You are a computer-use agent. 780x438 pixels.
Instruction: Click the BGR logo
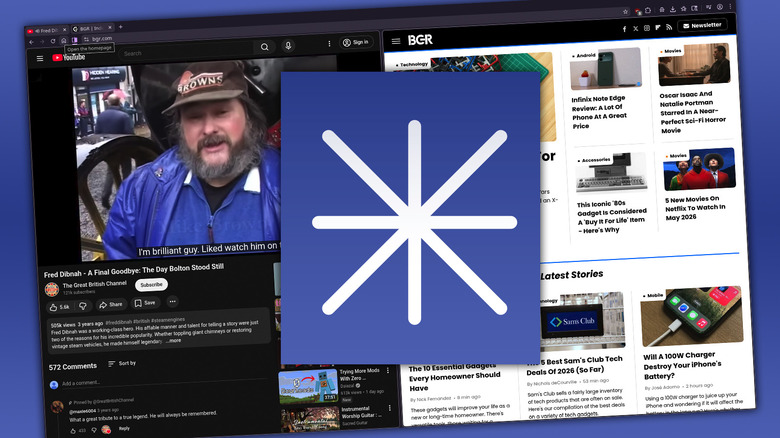(x=420, y=40)
